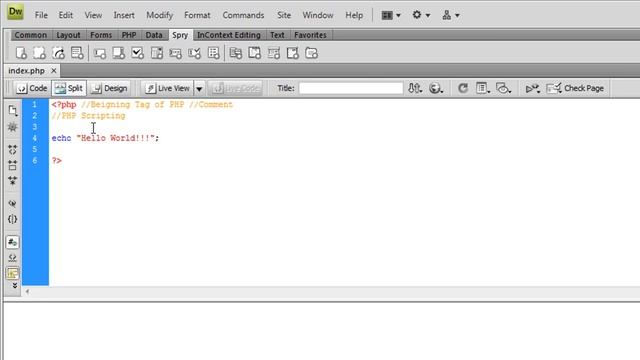Open Visual Aids eye dropdown
The width and height of the screenshot is (640, 360).
coord(503,88)
